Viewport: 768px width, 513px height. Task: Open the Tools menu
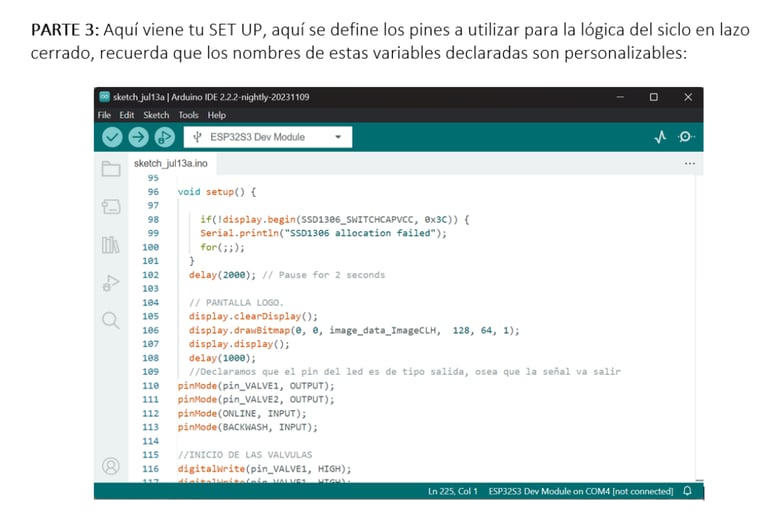[188, 115]
